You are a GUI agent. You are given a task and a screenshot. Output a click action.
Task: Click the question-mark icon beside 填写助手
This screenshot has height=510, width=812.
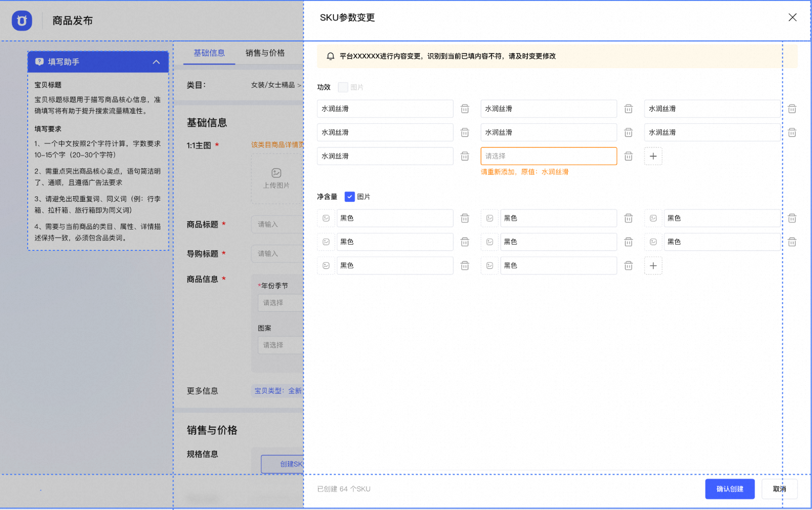click(x=39, y=62)
